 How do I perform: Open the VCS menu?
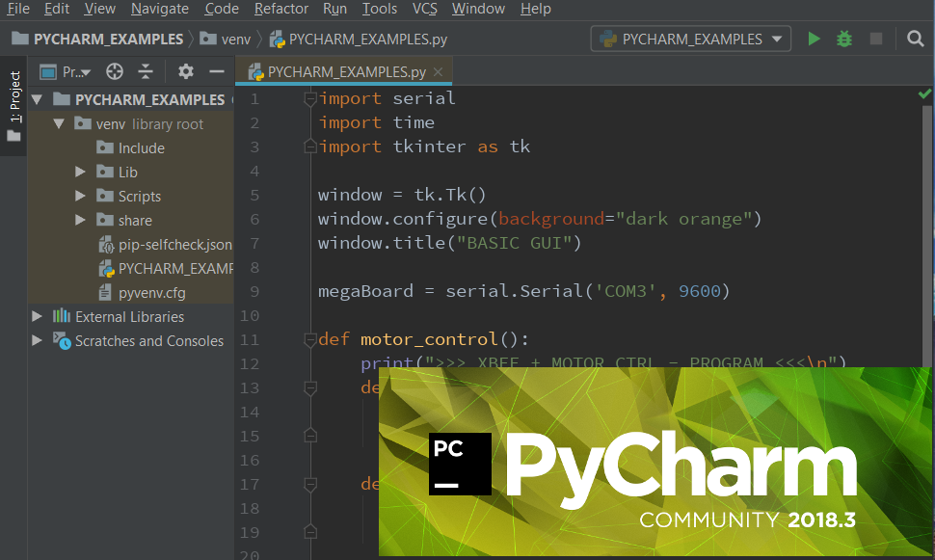424,9
